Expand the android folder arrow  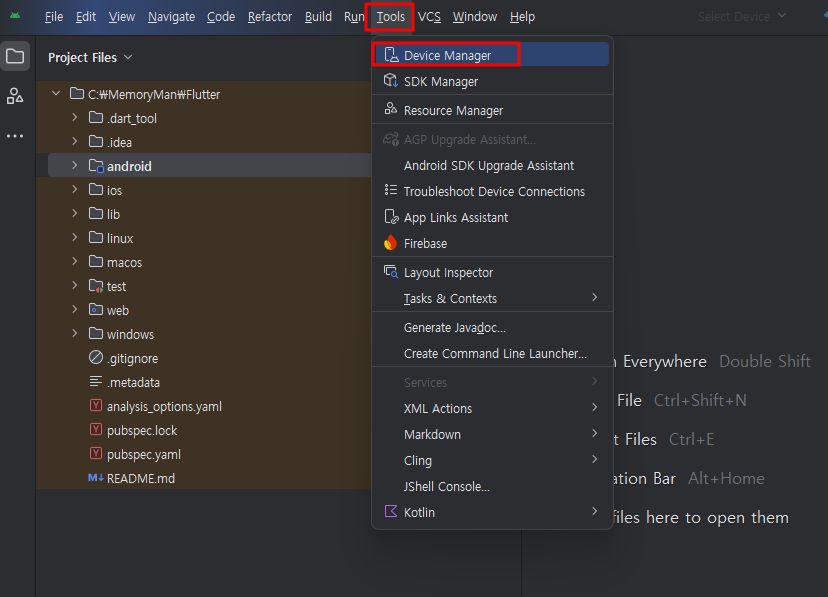tap(74, 165)
